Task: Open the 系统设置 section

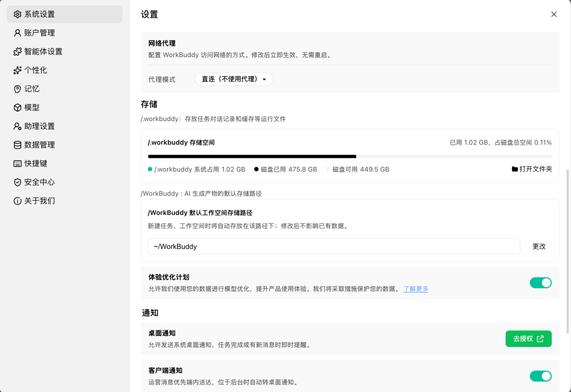Action: (x=65, y=14)
